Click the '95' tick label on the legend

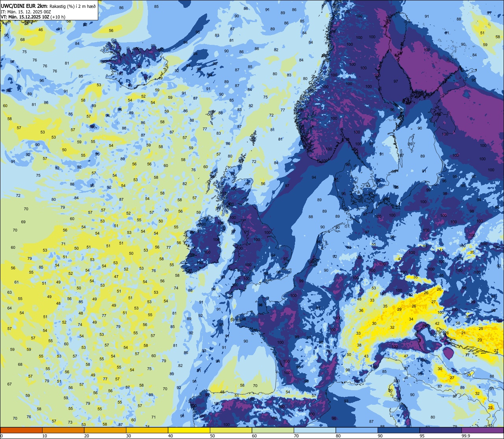[x=422, y=436]
